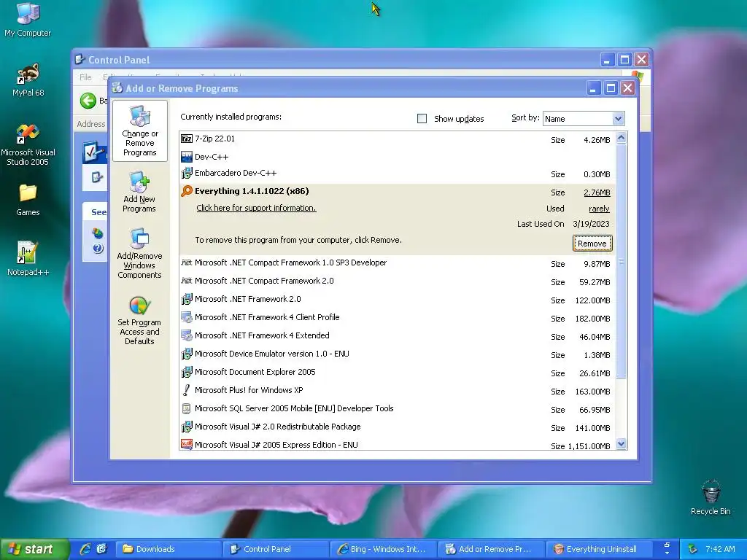The image size is (747, 560).
Task: Open Set Program Access and Defaults
Action: pyautogui.click(x=139, y=321)
